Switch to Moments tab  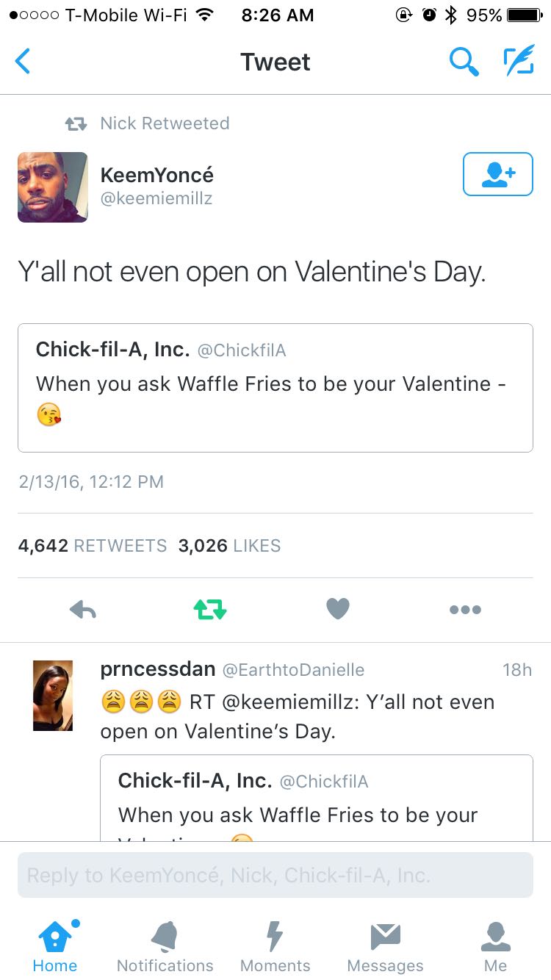275,946
